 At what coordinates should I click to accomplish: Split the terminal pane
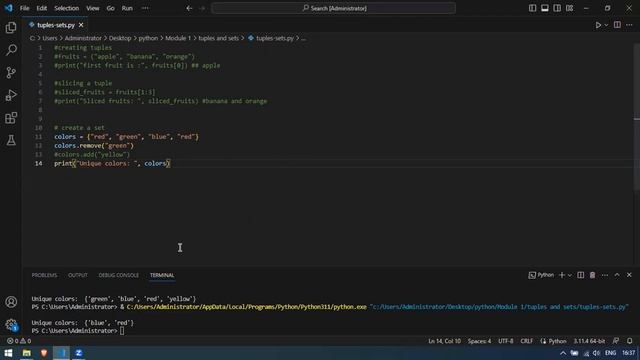pyautogui.click(x=580, y=275)
